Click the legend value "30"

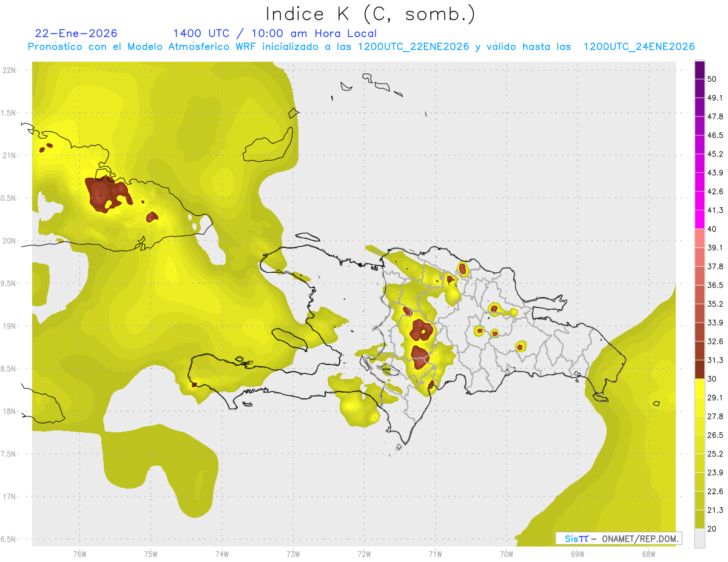[712, 379]
